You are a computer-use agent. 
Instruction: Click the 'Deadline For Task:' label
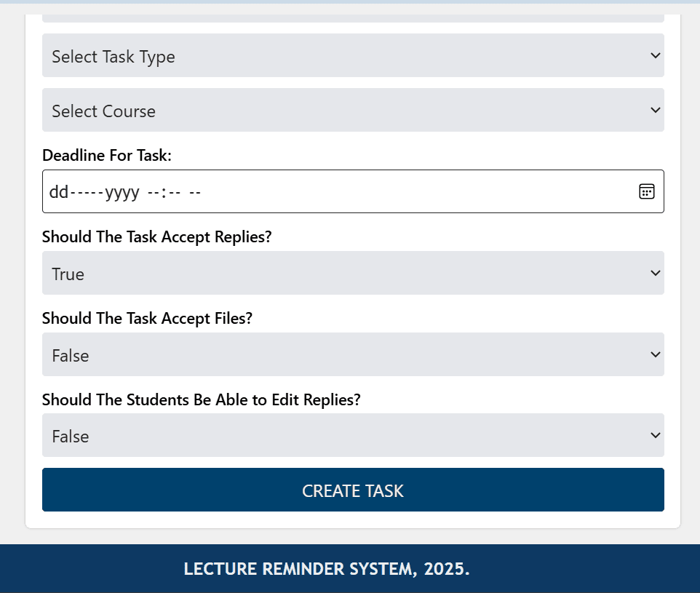107,156
